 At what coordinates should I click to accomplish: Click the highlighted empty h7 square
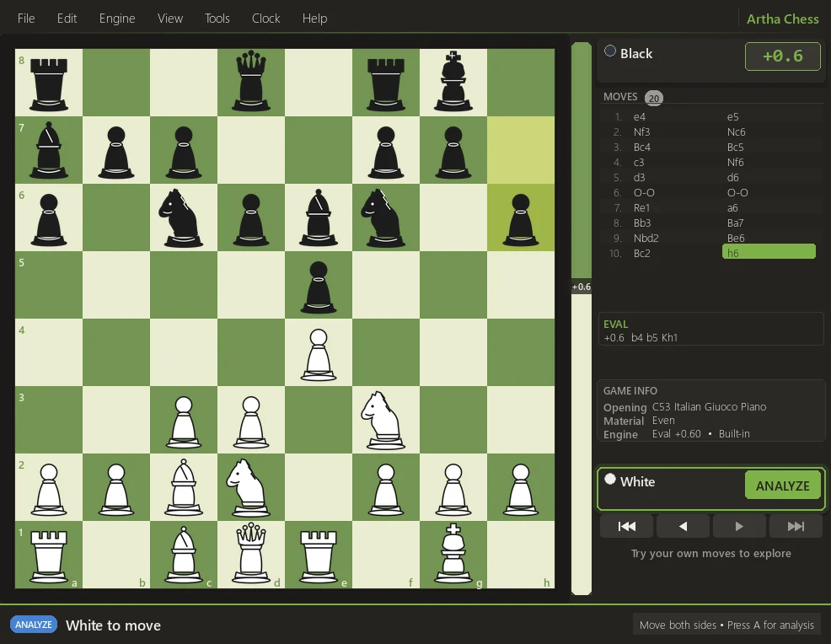click(x=521, y=150)
